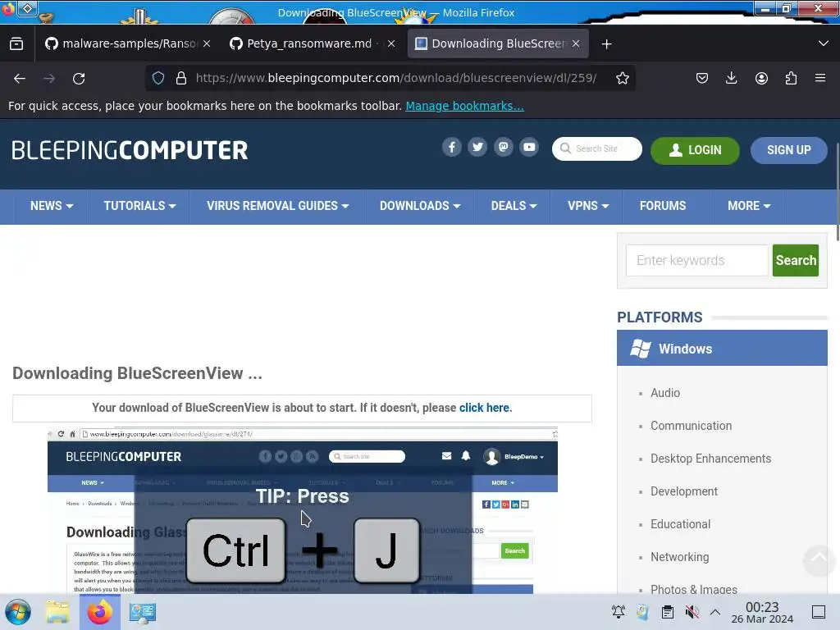Expand the DOWNLOADS menu
The width and height of the screenshot is (840, 630).
pos(419,206)
